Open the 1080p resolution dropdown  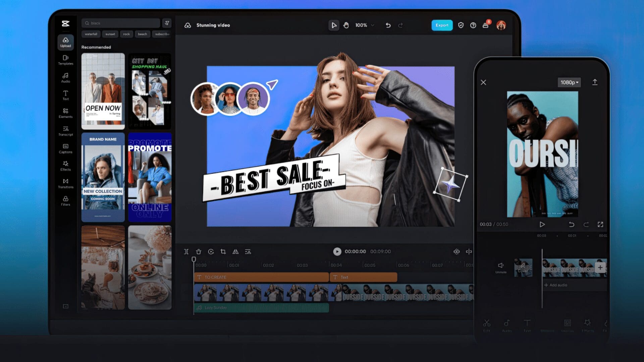tap(569, 82)
